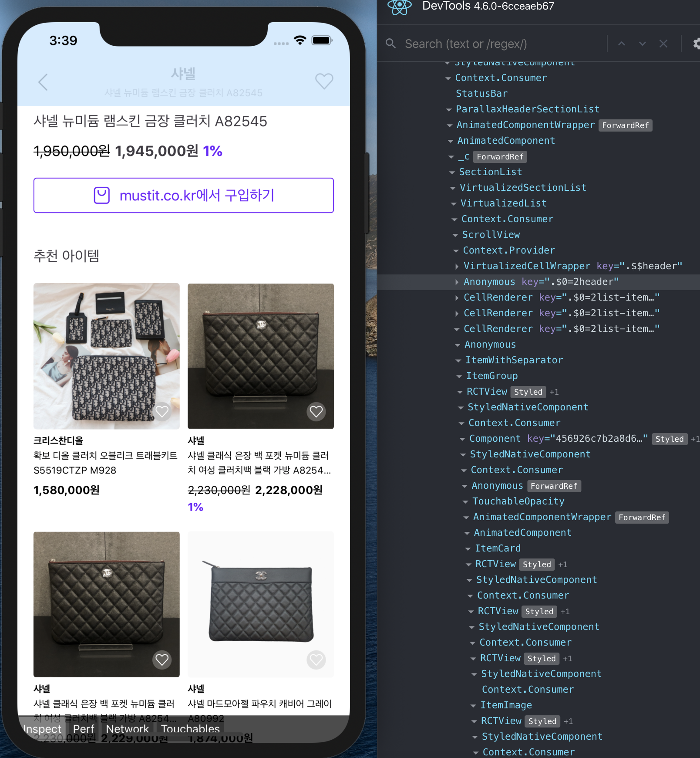Open DevTools settings gear icon

coord(696,44)
